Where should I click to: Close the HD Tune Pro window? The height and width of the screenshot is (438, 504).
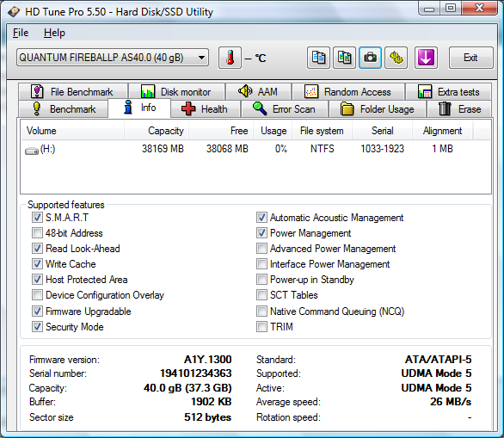pyautogui.click(x=479, y=9)
